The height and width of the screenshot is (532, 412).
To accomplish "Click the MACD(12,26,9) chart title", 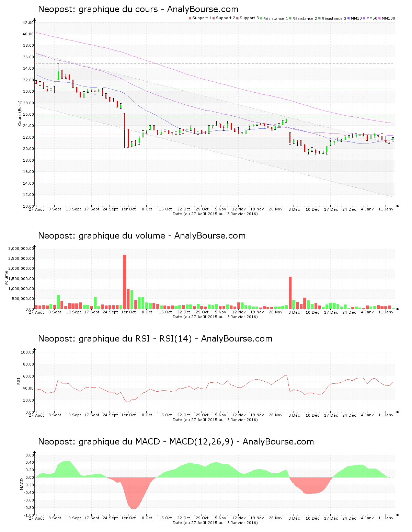I will 176,442.
